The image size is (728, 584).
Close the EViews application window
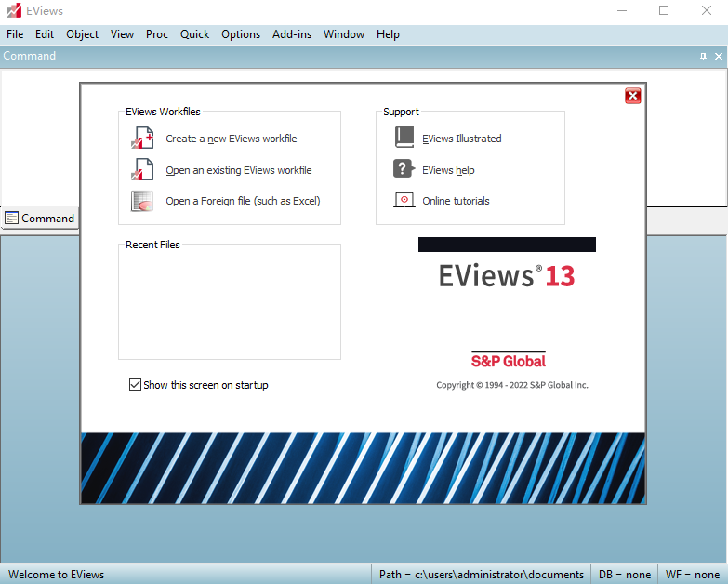click(707, 10)
